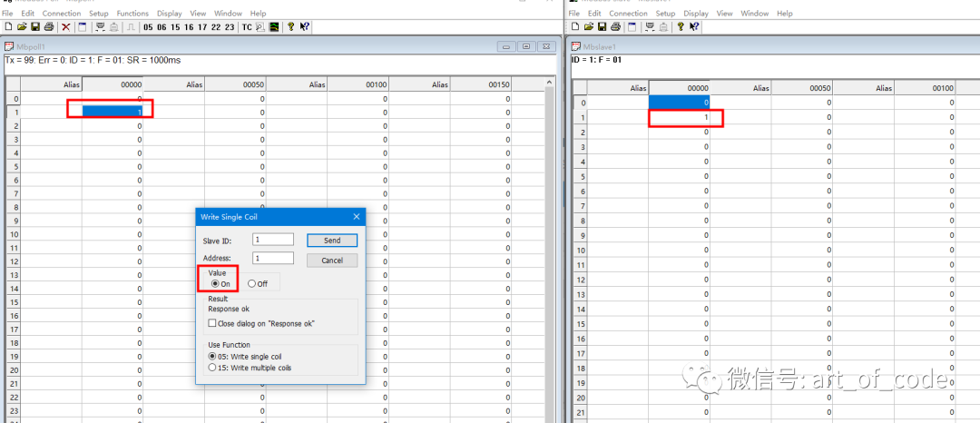Viewport: 980px width, 423px height.
Task: Select function 22 toolbar button
Action: (216, 27)
